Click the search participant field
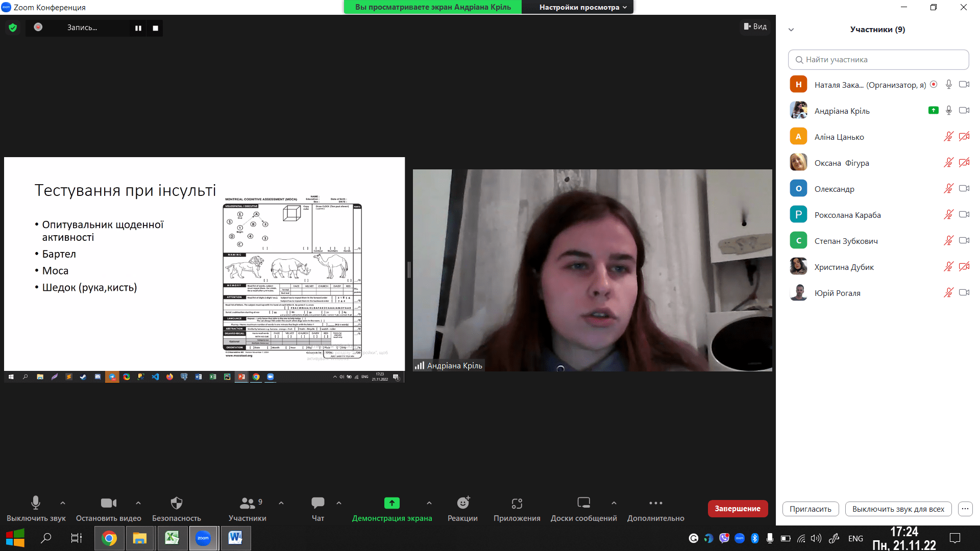980x551 pixels. click(878, 60)
